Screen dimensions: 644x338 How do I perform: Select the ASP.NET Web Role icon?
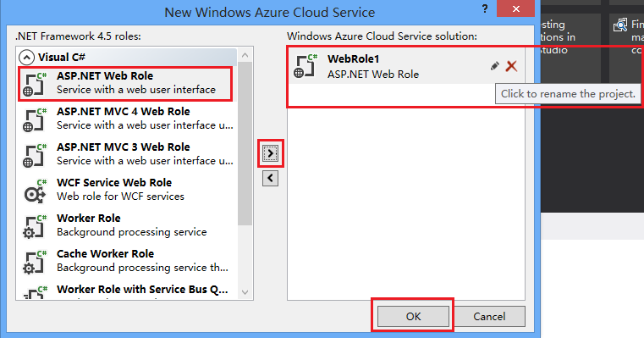[x=35, y=84]
